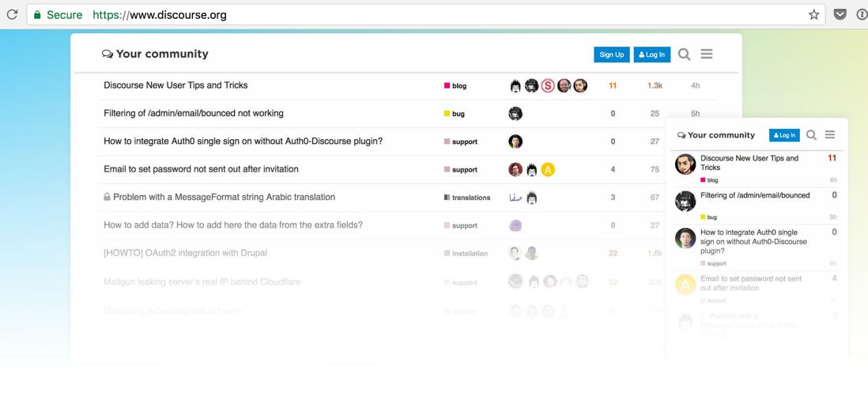Click the yellow A avatar on Email password row
The image size is (868, 404).
[548, 169]
